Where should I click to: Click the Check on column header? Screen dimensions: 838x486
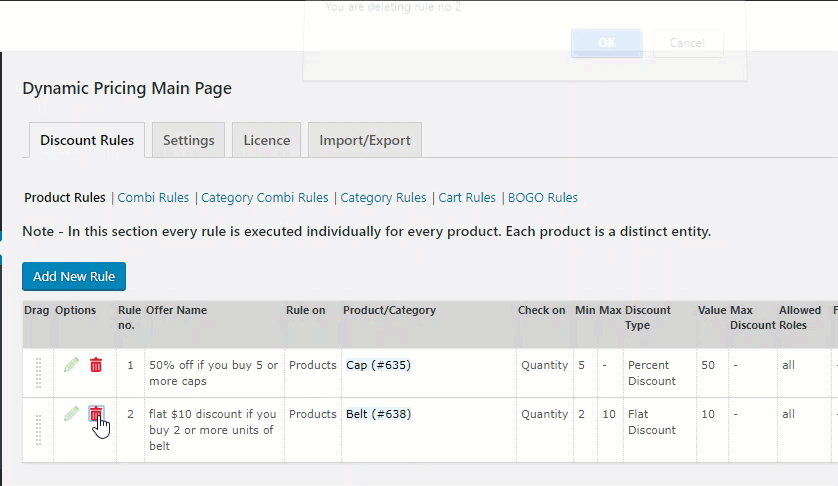(x=541, y=310)
